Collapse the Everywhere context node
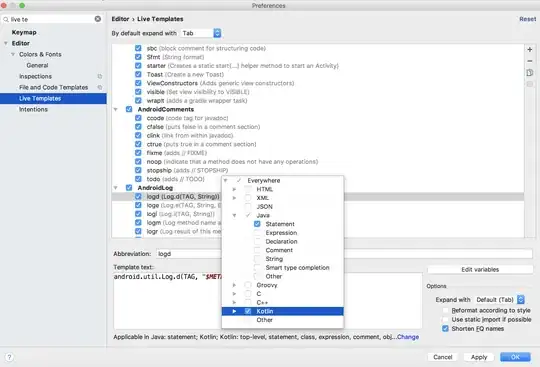The width and height of the screenshot is (540, 367). point(226,180)
